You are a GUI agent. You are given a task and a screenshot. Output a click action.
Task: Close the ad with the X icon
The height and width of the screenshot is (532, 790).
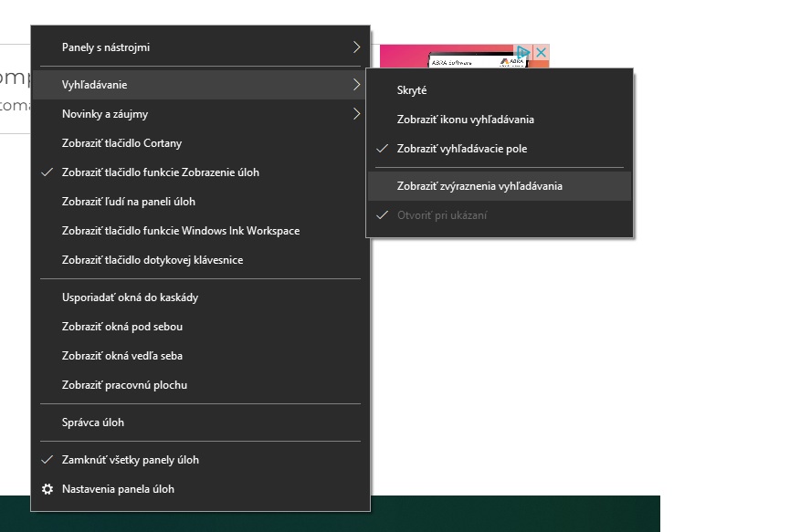pos(541,52)
